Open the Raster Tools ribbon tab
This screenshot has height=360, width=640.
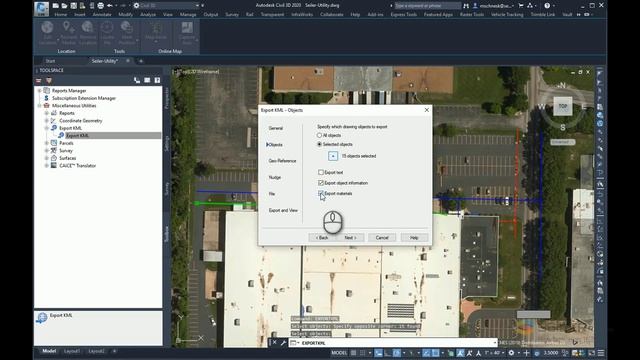click(x=472, y=14)
